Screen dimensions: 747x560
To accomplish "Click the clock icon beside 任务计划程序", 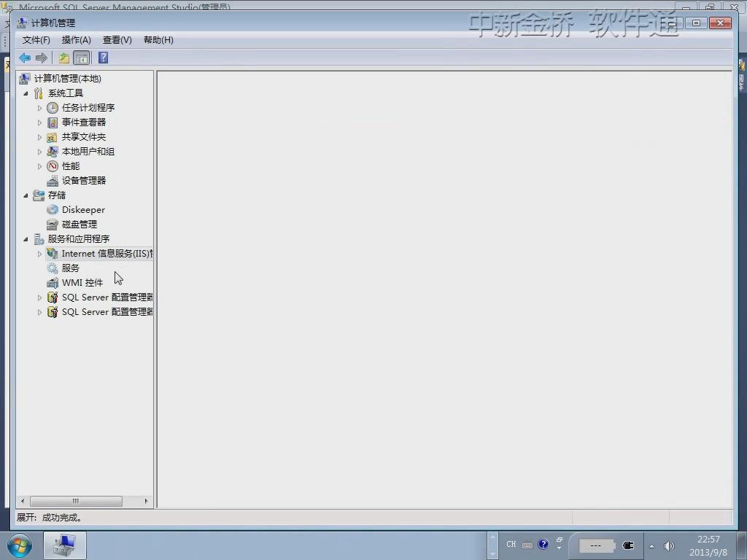I will coord(53,108).
